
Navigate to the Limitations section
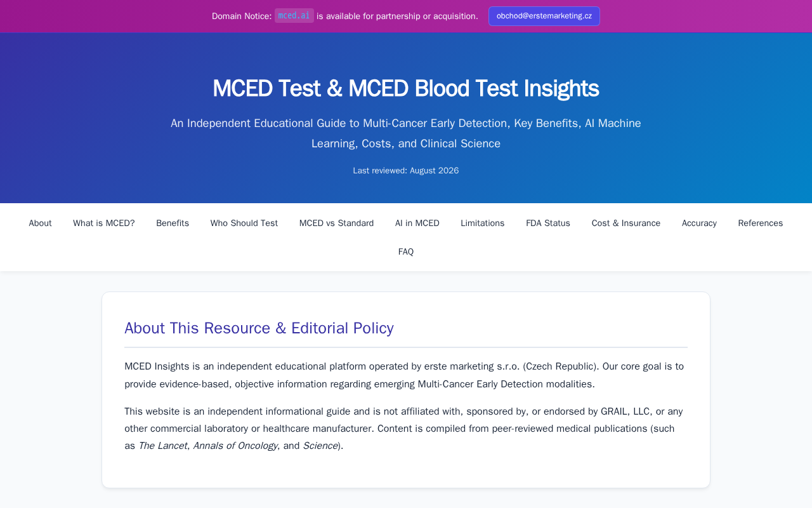[x=483, y=223]
